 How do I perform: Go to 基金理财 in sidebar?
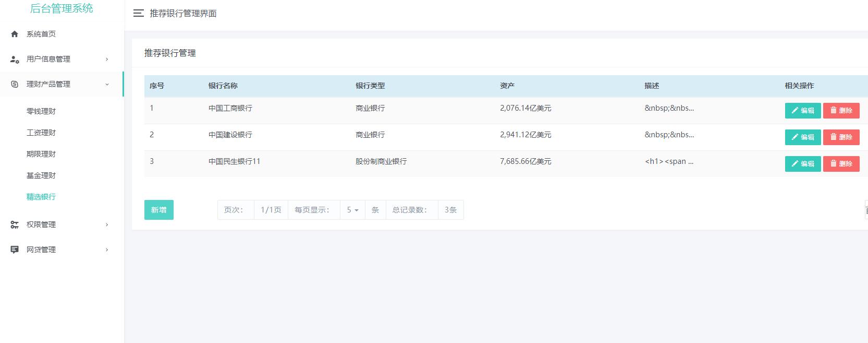pos(41,175)
